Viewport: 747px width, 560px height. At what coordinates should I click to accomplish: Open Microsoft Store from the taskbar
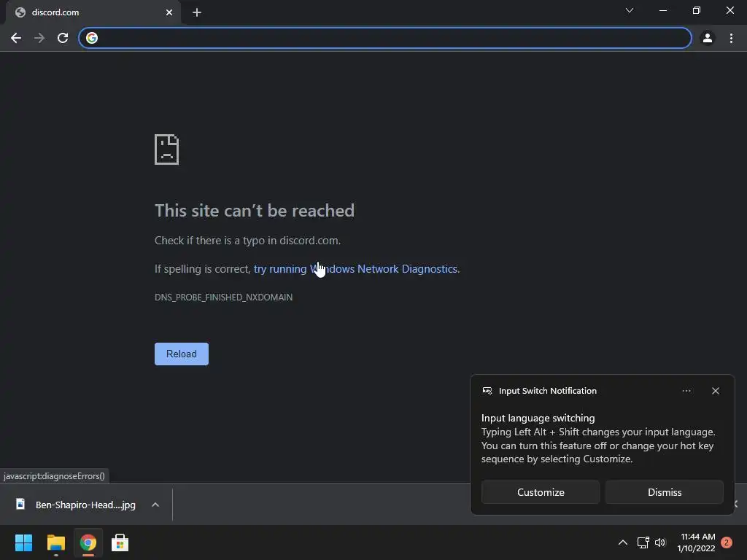[x=120, y=542]
